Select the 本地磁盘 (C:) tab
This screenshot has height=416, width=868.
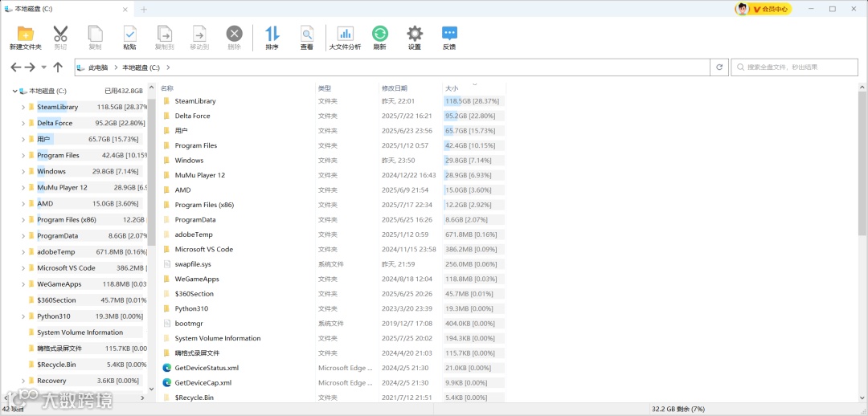(x=67, y=10)
